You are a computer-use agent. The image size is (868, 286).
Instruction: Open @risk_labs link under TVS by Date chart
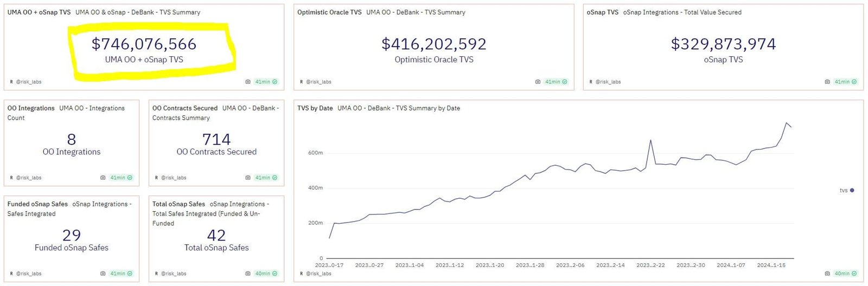pyautogui.click(x=318, y=274)
